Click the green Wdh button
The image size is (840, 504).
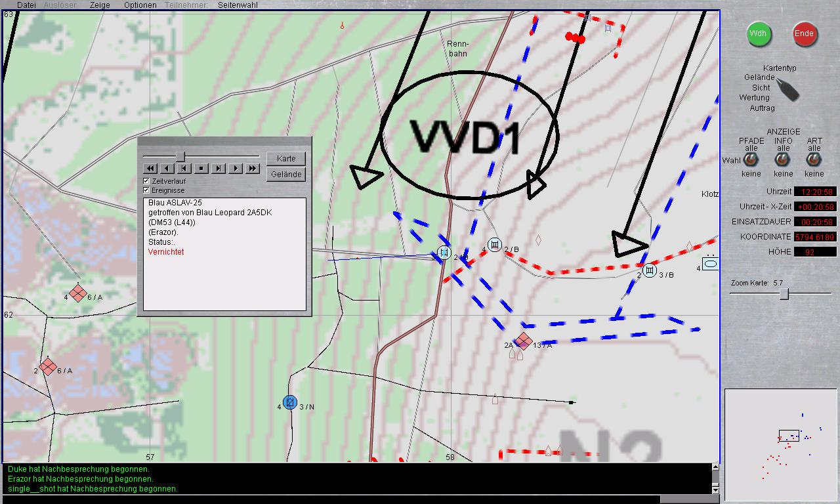(x=759, y=33)
